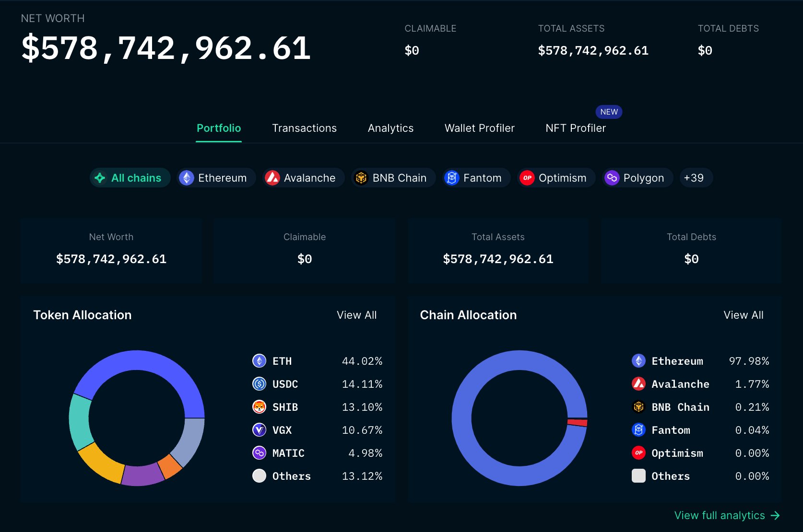
Task: Enable the Ethereum chain filter
Action: (x=216, y=178)
